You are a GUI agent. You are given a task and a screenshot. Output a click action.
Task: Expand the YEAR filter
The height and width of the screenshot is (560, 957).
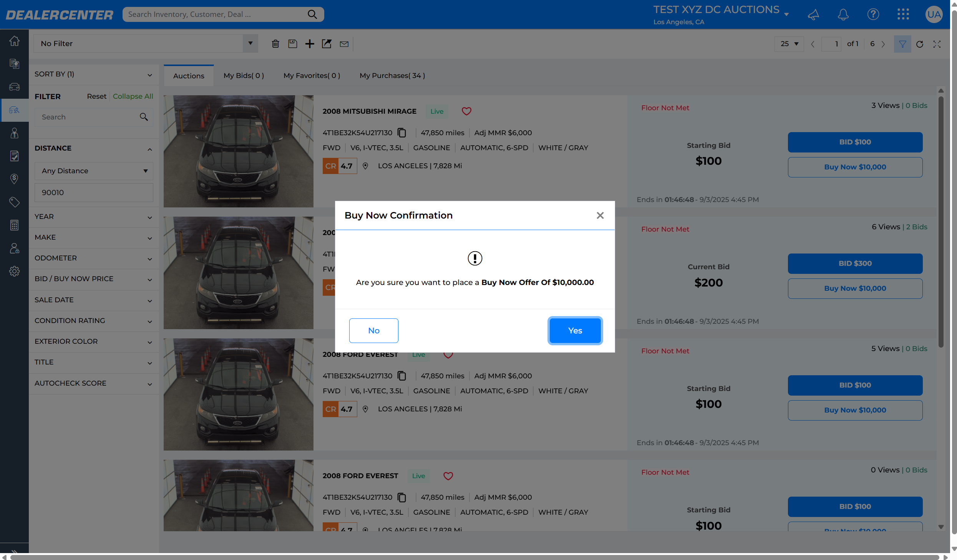[x=94, y=217]
